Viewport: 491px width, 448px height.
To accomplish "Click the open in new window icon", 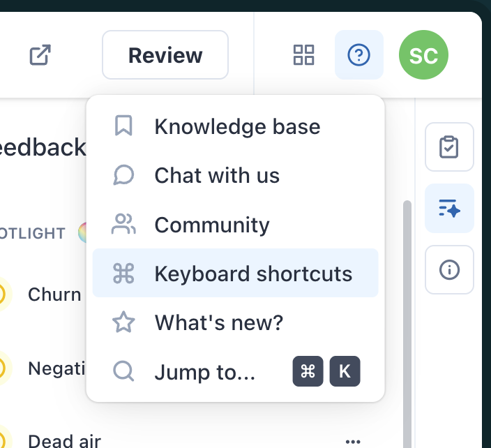I will pos(40,55).
